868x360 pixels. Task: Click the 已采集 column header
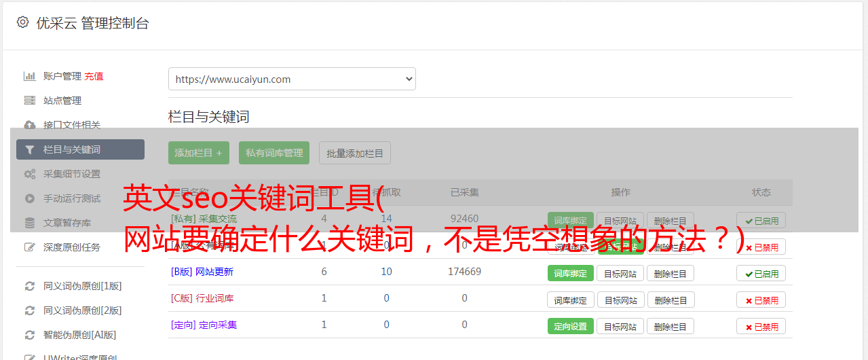coord(464,192)
